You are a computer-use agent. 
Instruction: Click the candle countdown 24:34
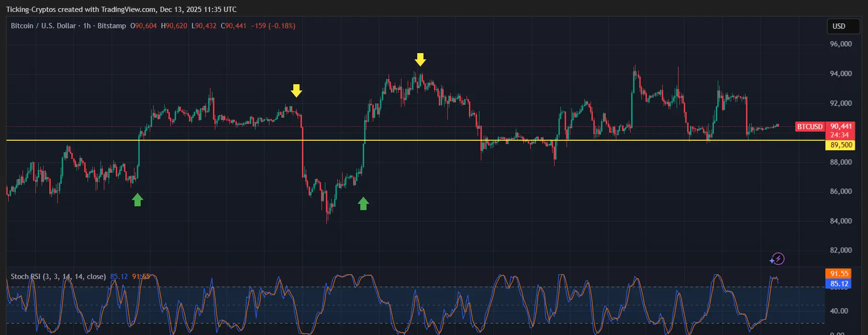(x=841, y=135)
